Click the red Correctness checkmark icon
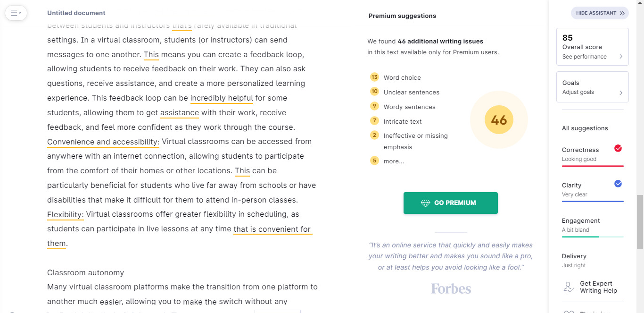Viewport: 644px width, 313px height. [x=618, y=148]
